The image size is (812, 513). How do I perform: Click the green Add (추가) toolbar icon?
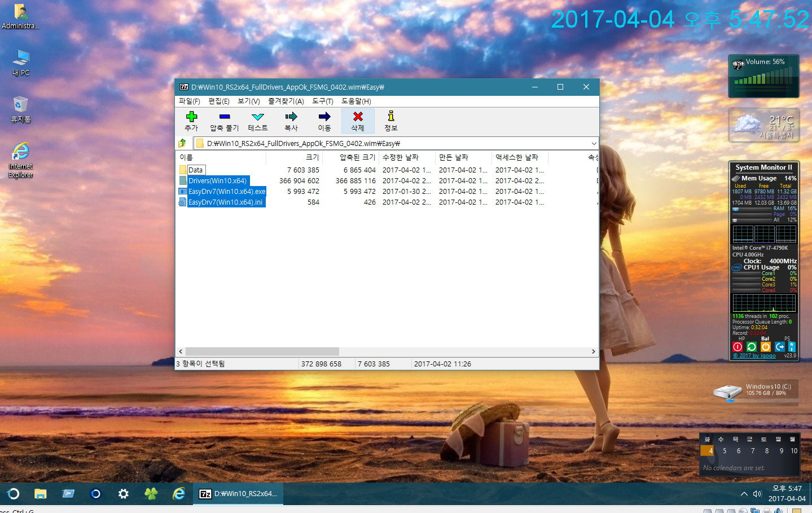click(192, 117)
